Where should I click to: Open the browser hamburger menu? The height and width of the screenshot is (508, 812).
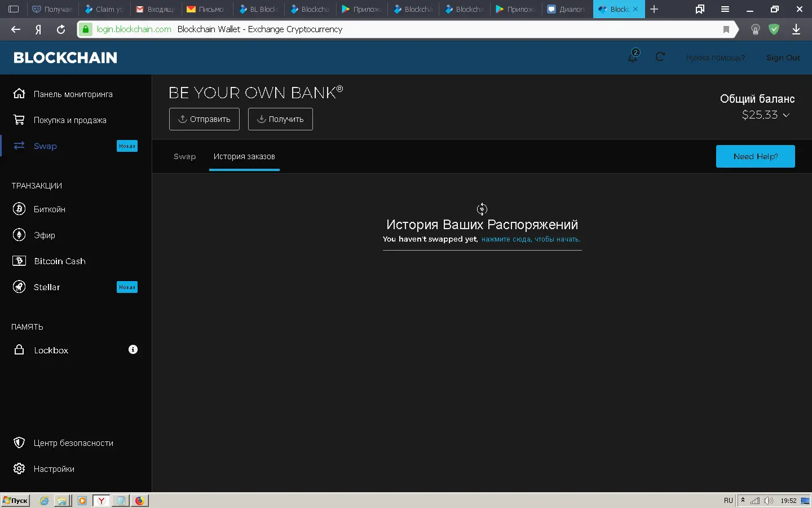point(725,9)
